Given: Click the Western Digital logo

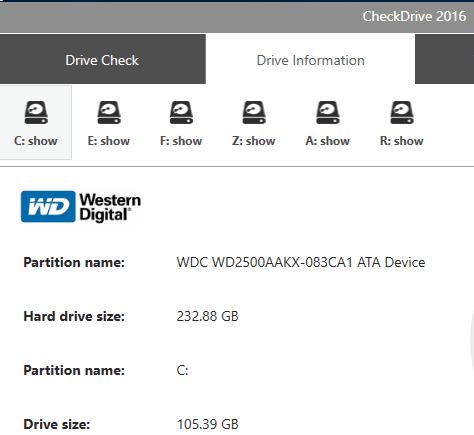Looking at the screenshot, I should pyautogui.click(x=81, y=207).
